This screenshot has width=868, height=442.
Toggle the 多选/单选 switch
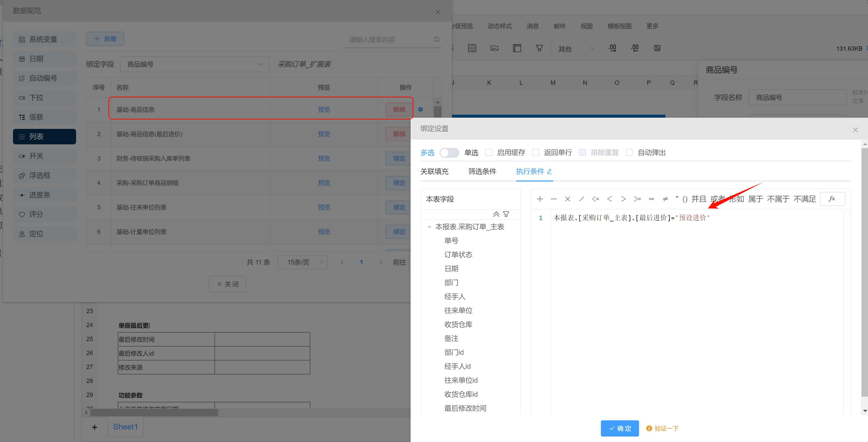[449, 153]
